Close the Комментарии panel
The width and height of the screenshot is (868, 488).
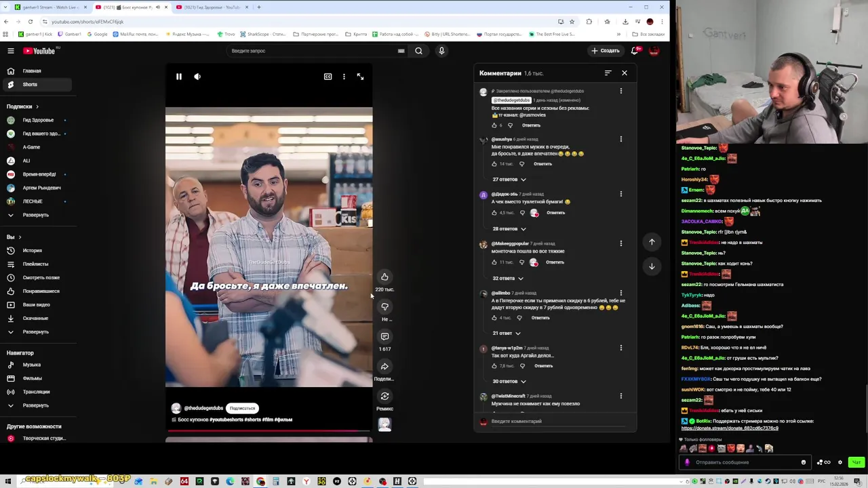(625, 73)
